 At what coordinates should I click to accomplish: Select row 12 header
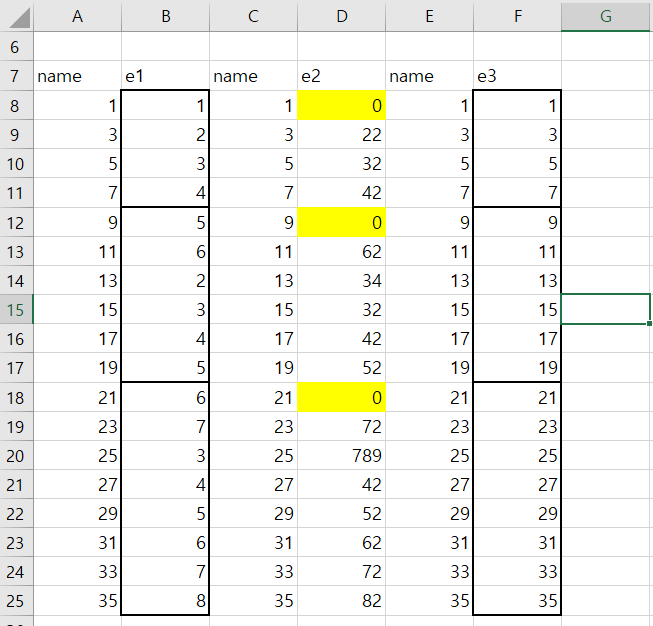(x=17, y=222)
